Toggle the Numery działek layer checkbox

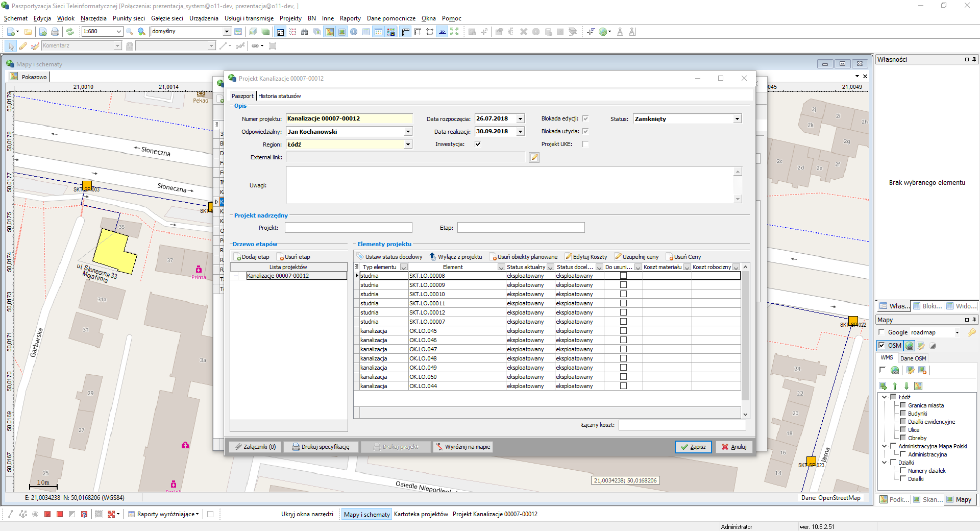[x=902, y=471]
